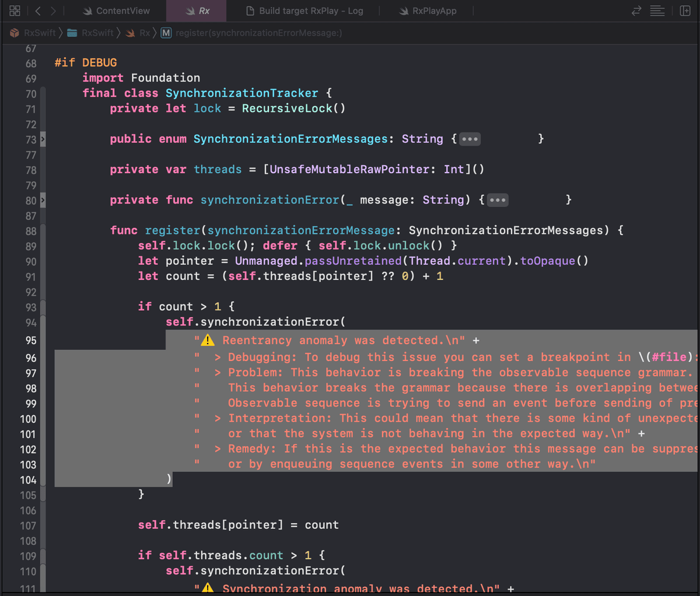This screenshot has width=700, height=596.
Task: Click the Swift icon on ContentView tab
Action: click(87, 10)
